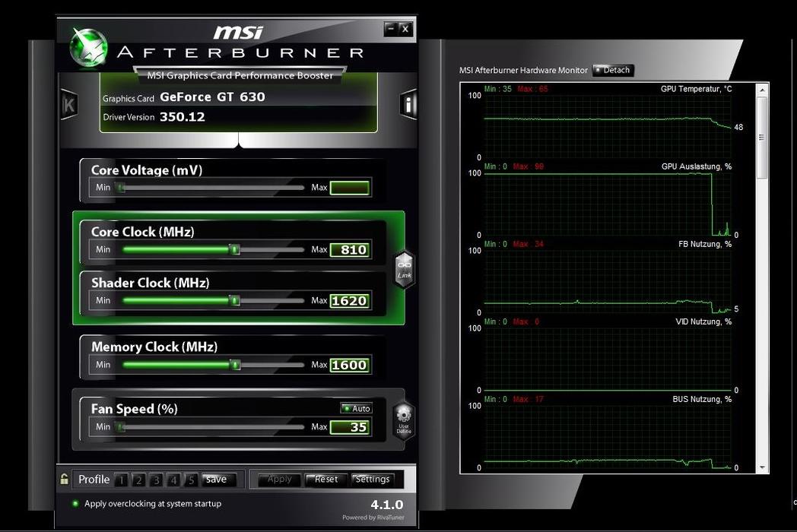Toggle Auto fan speed
The width and height of the screenshot is (797, 532).
357,408
